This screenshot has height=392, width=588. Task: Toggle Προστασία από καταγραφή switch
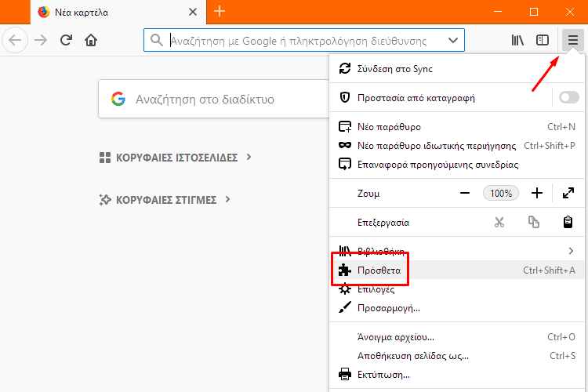coord(569,98)
